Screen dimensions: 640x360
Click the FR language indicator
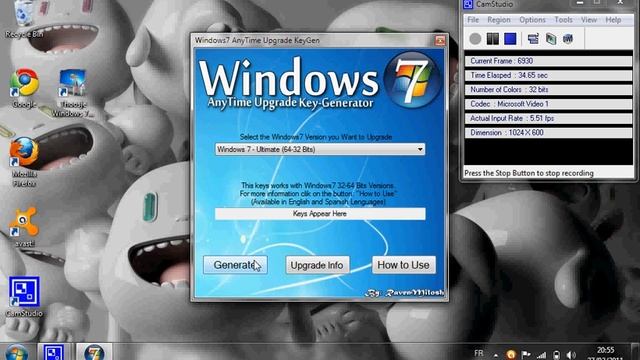479,353
